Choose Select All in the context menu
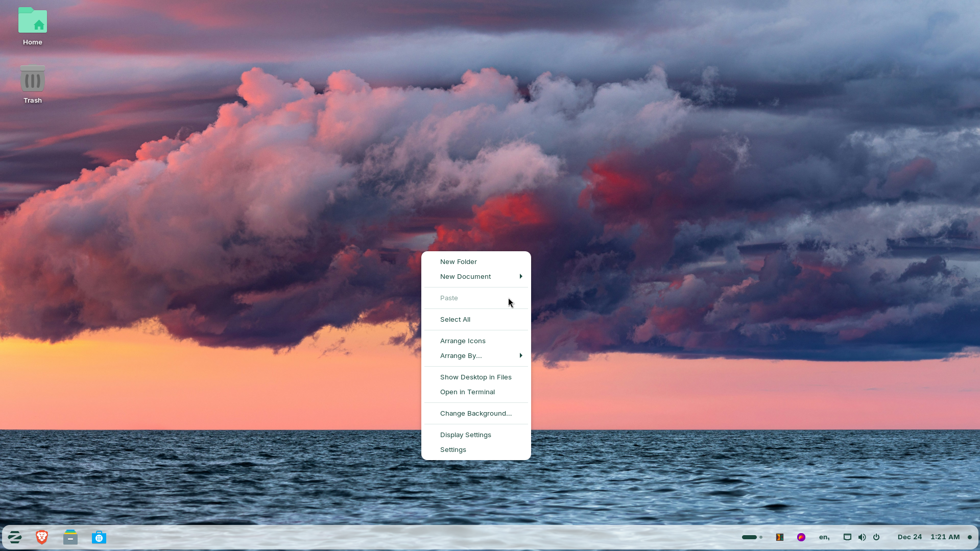 [x=455, y=319]
